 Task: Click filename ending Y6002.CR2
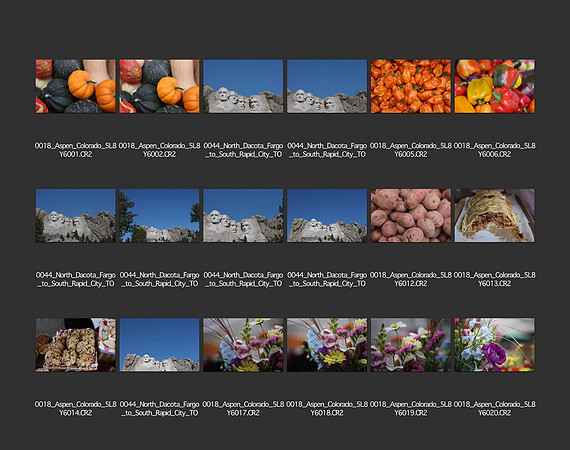[x=159, y=150]
